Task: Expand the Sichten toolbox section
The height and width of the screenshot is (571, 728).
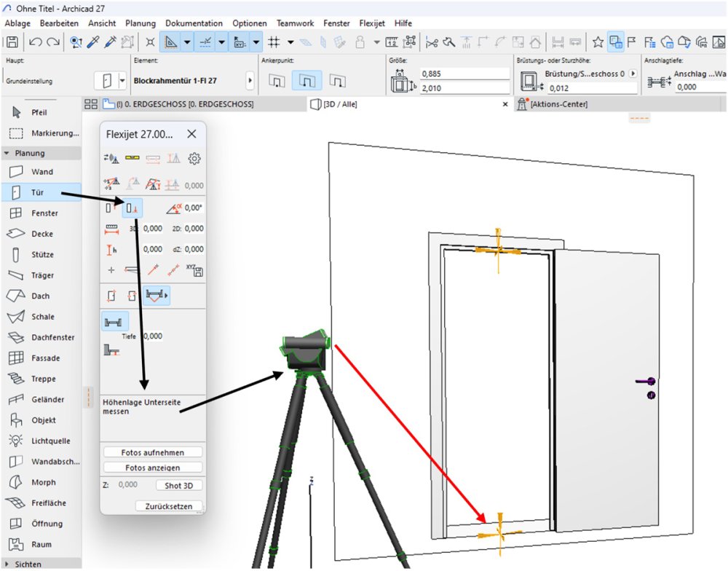Action: [7, 564]
